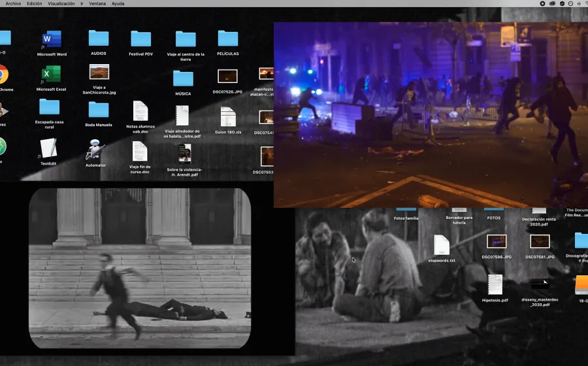Select the DSC07581.JPG image file
The width and height of the screenshot is (588, 366).
click(540, 242)
